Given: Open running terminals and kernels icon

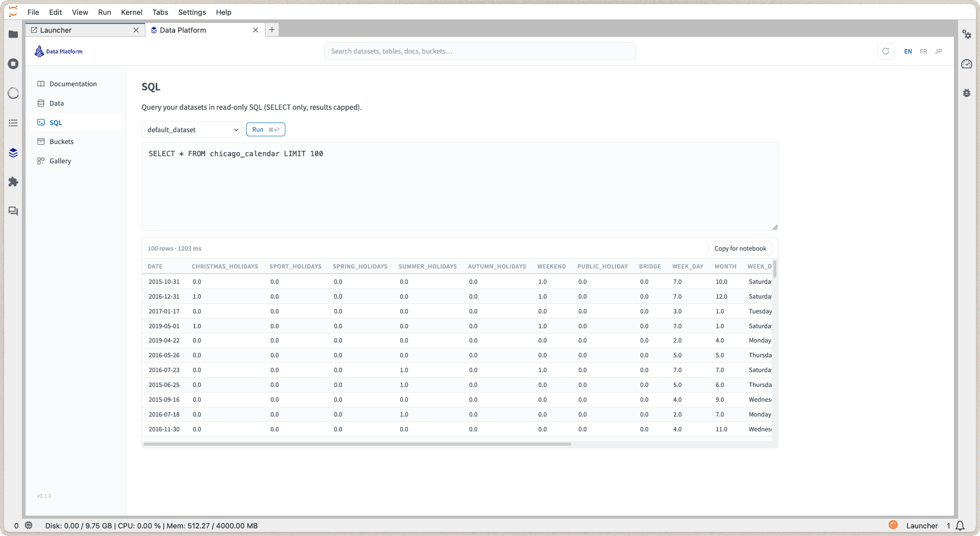Looking at the screenshot, I should [x=13, y=64].
